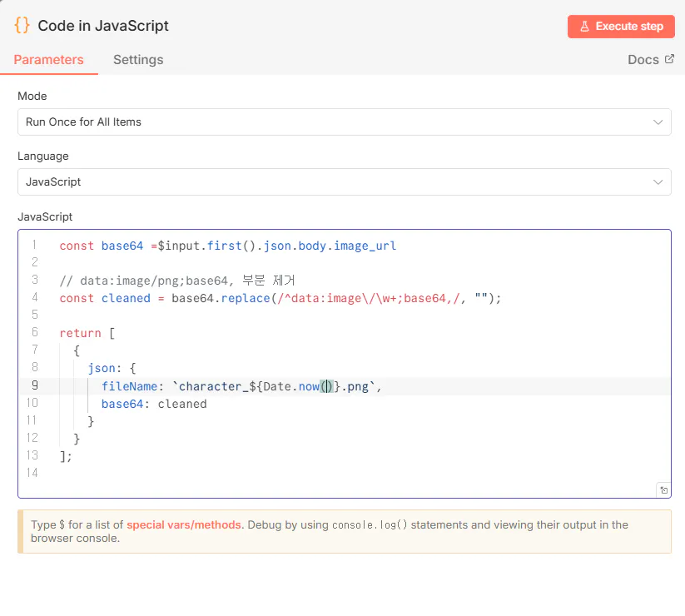Open the full-screen editor via the expand icon
Screen dimensions: 685x616
click(663, 490)
